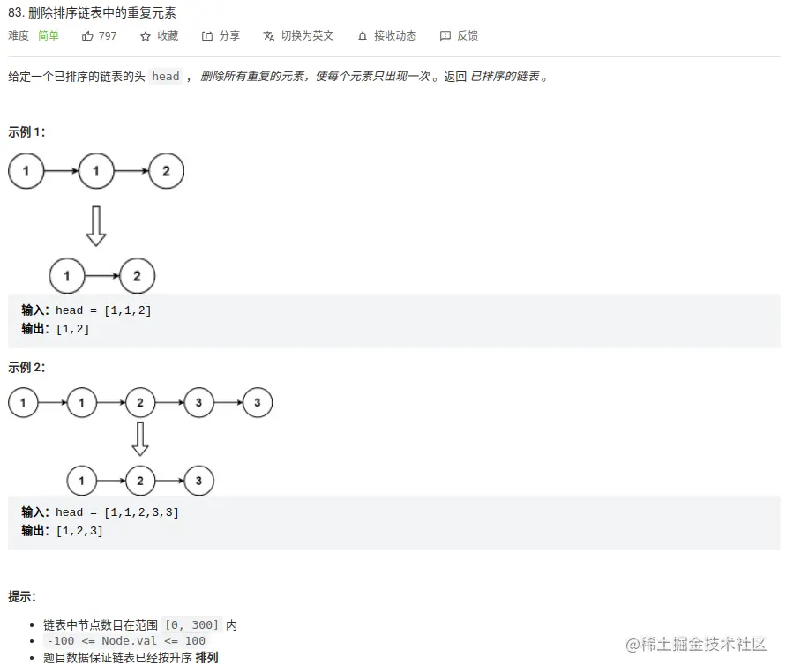Open the 反馈 feedback option
786x672 pixels.
468,36
